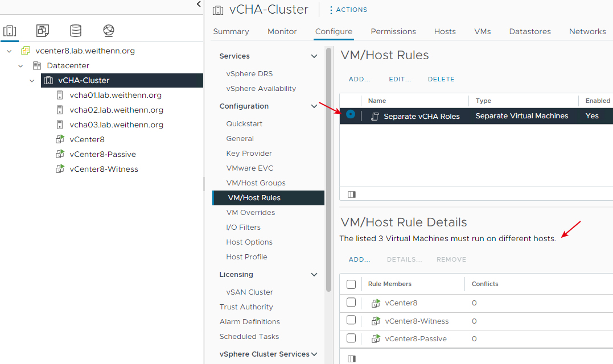Select vcha02.lab.weithenn.org in the tree
The image size is (613, 364).
(117, 110)
